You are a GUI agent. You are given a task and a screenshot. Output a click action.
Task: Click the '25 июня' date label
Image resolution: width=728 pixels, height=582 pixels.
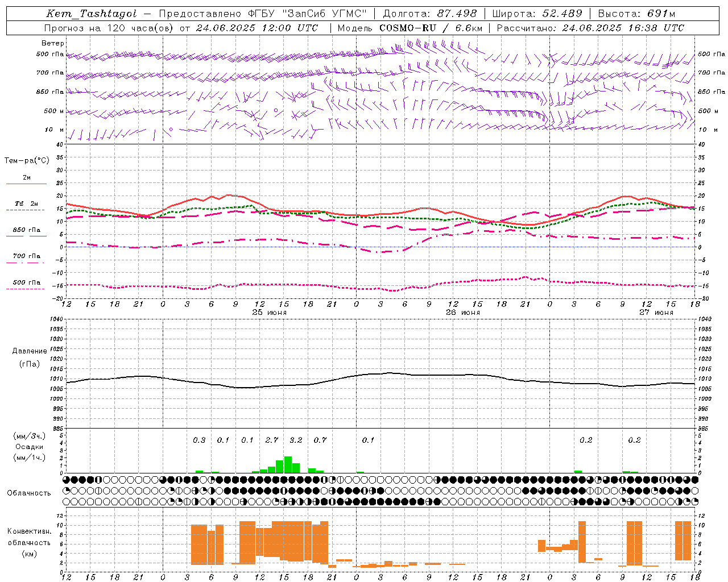coord(270,313)
